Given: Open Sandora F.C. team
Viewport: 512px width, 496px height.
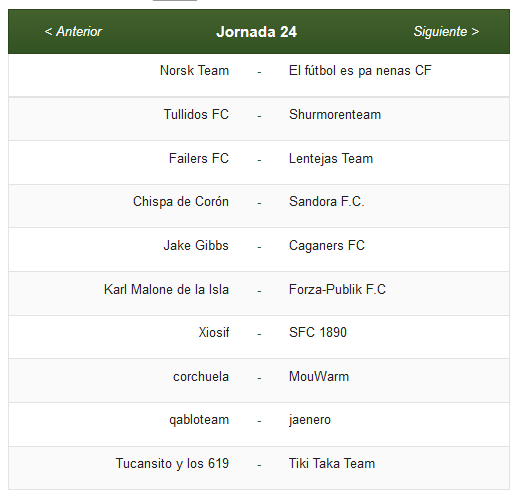Looking at the screenshot, I should point(327,202).
